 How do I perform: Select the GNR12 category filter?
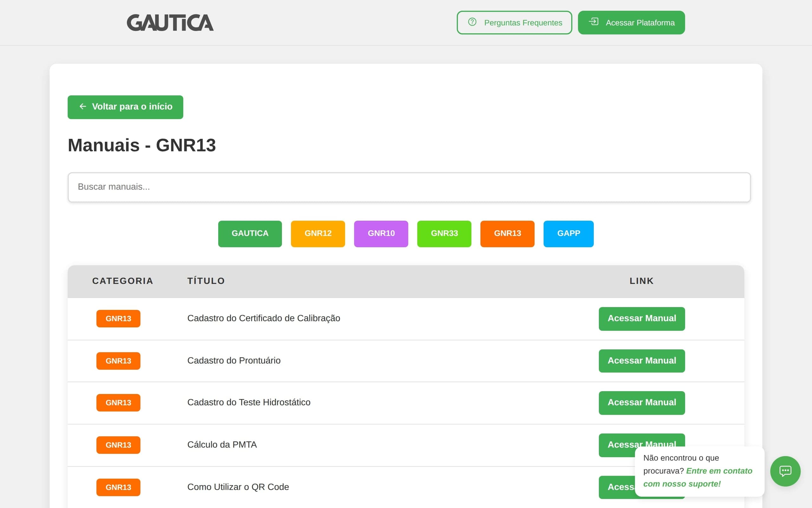point(318,234)
